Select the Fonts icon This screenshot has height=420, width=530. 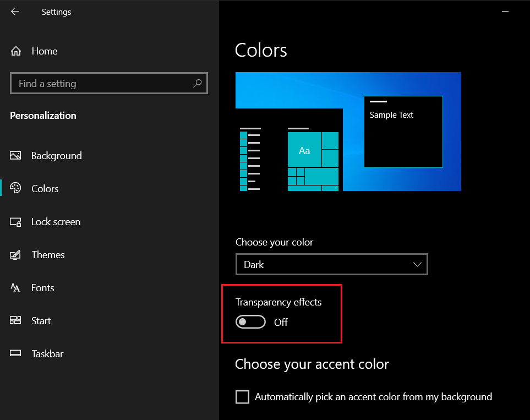16,288
